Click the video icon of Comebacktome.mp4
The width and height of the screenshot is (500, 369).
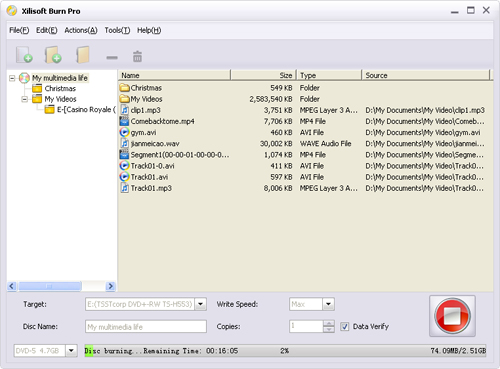click(x=124, y=121)
